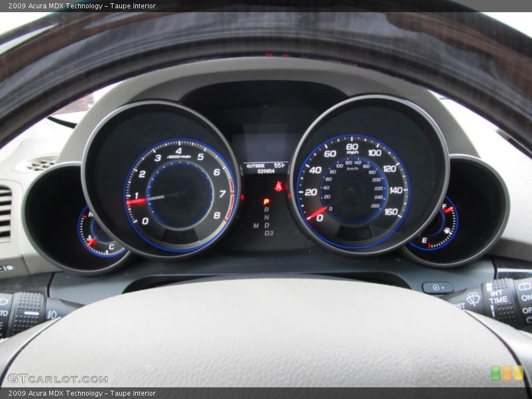Image resolution: width=532 pixels, height=399 pixels.
Task: Click the red seatbelt warning indicator
Action: coord(279,186)
